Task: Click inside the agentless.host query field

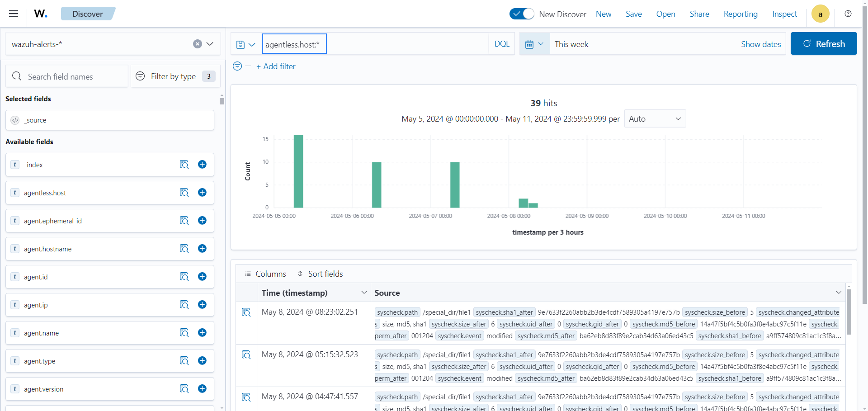Action: (x=294, y=43)
